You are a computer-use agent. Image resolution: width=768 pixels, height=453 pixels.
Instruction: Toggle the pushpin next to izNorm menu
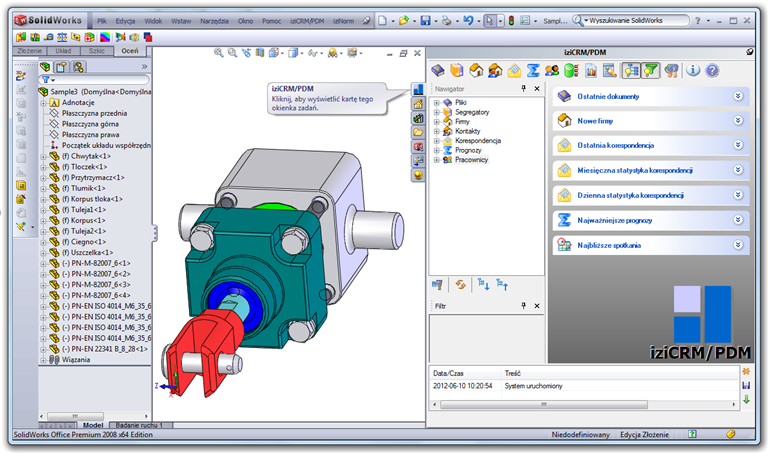tap(366, 21)
